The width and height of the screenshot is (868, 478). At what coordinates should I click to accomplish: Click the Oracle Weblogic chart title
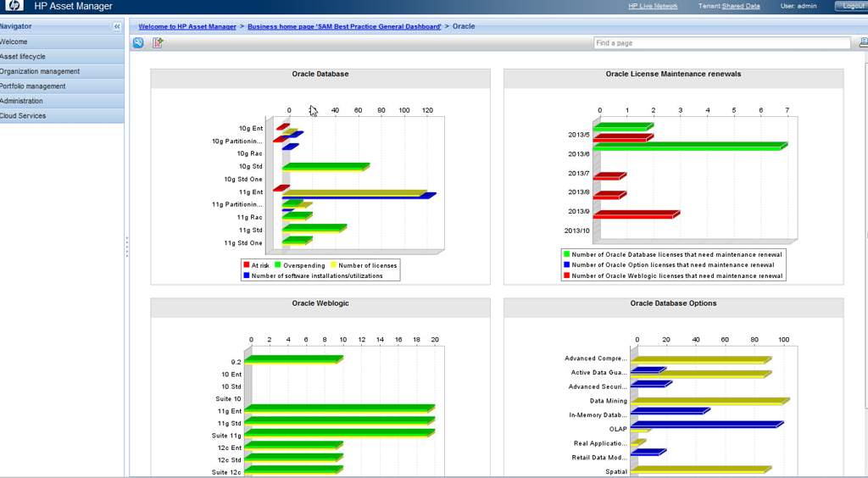[x=320, y=303]
